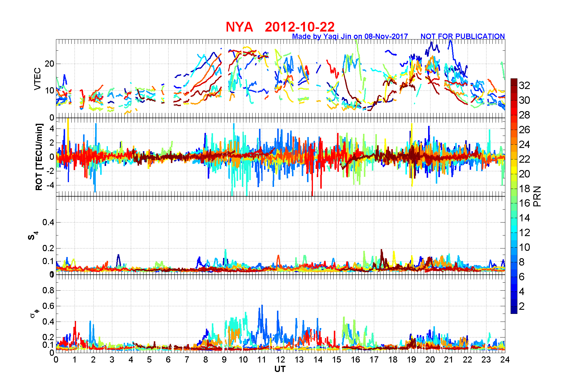Image resolution: width=561 pixels, height=392 pixels.
Task: Click the dark blue bottom of the PRN colorbar
Action: point(514,310)
